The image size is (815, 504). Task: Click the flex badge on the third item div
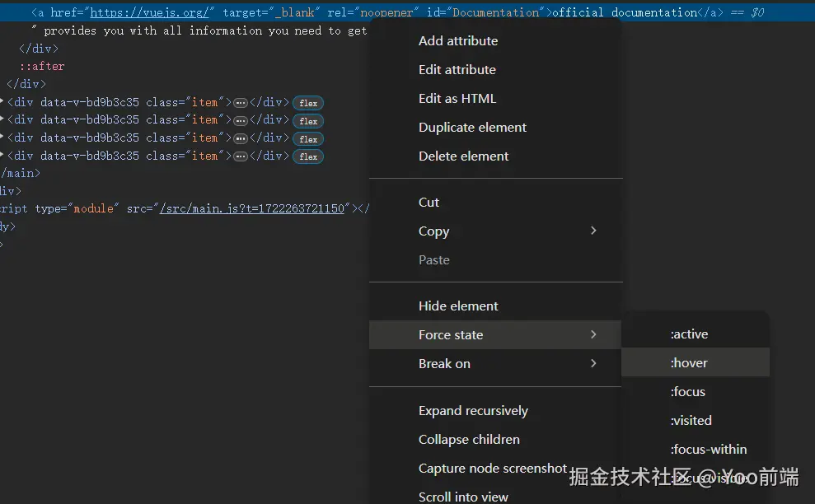(x=308, y=139)
